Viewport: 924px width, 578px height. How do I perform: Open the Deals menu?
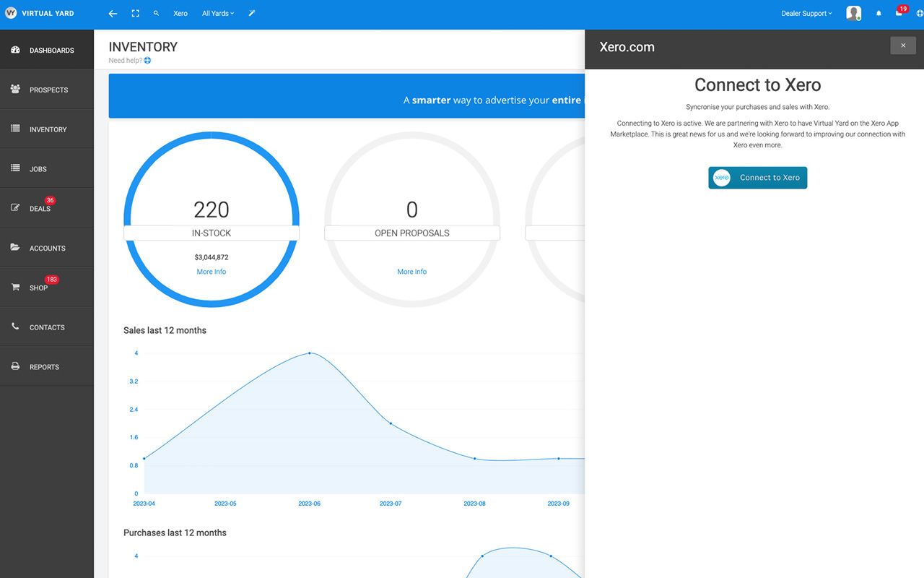pyautogui.click(x=47, y=208)
